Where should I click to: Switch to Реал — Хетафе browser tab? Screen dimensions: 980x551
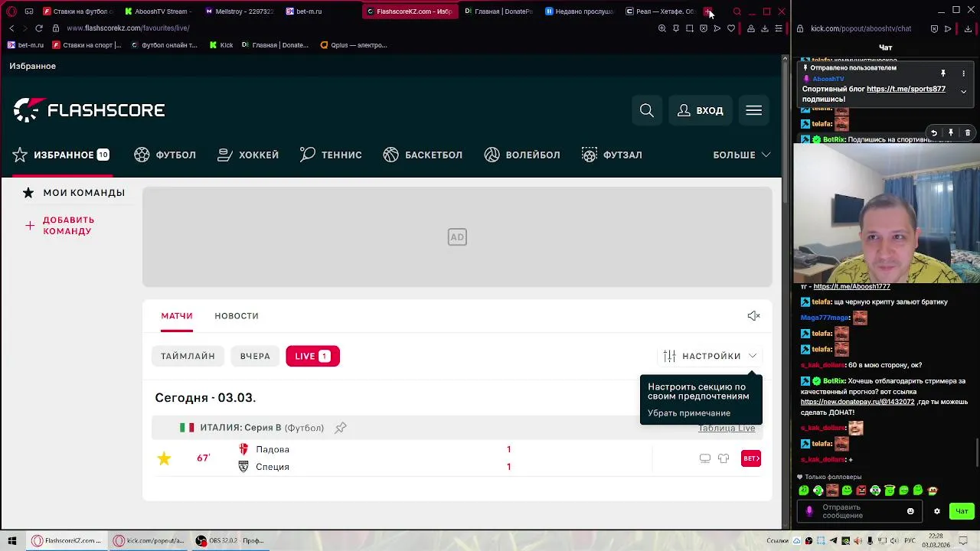click(659, 11)
